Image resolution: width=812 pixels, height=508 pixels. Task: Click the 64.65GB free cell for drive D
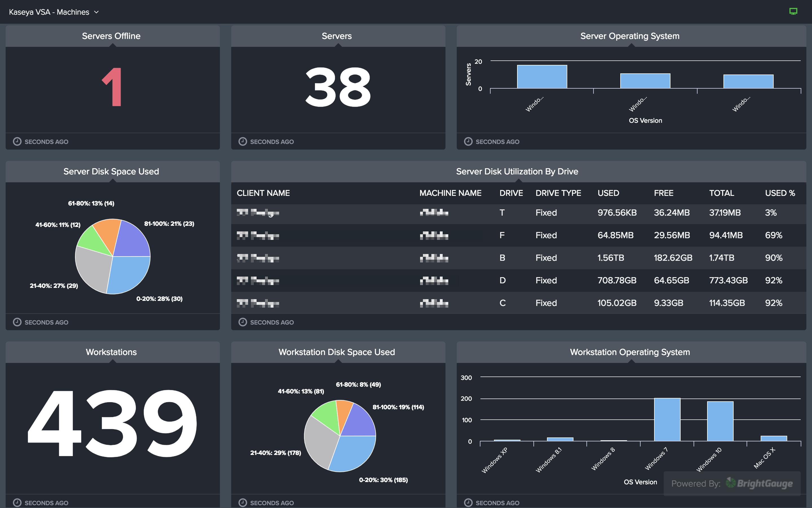click(x=671, y=280)
